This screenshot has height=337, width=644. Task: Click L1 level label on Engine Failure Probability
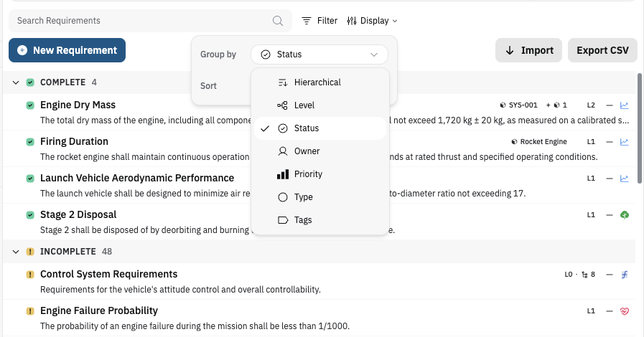pos(591,311)
